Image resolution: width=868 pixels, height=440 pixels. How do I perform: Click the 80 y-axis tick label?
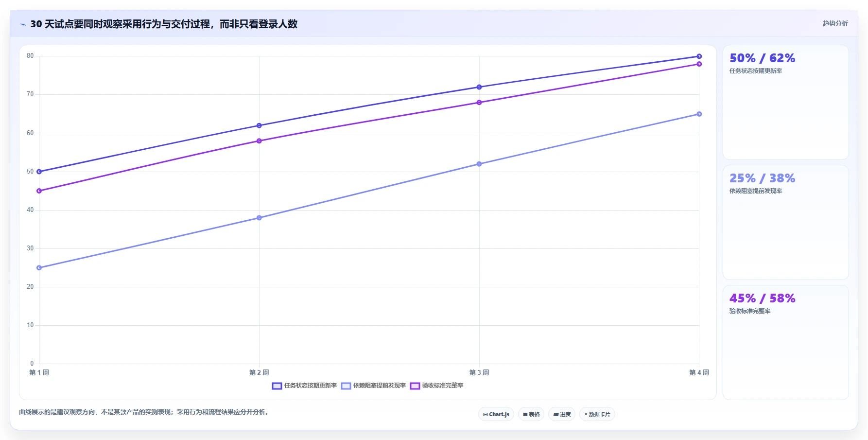tap(30, 56)
